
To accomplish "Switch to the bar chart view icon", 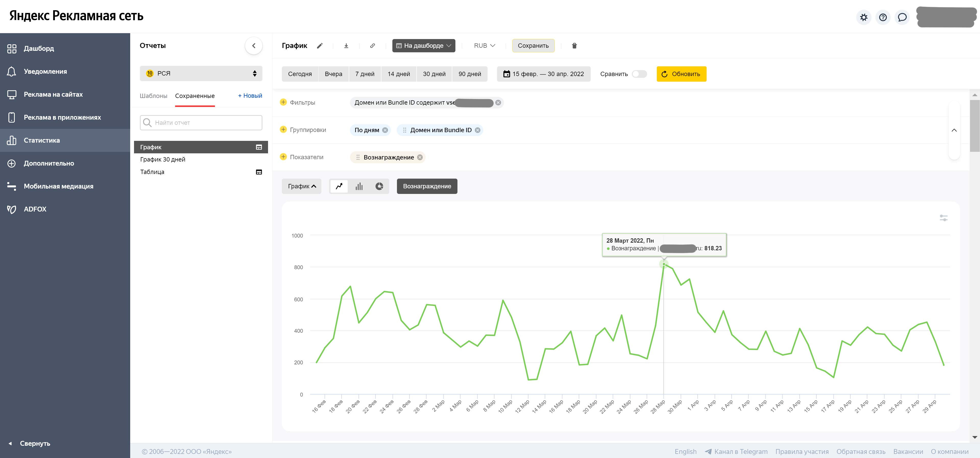I will pos(359,187).
